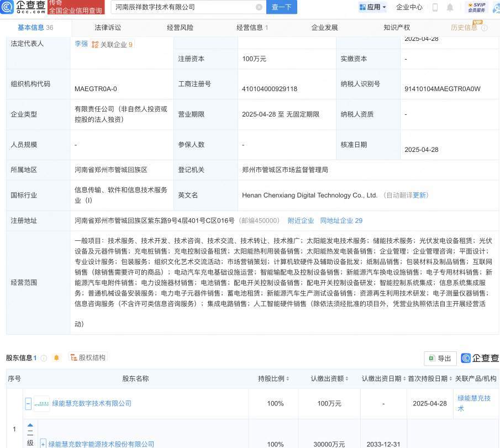Open 同地址企业 29 link
The height and width of the screenshot is (448, 500).
(341, 220)
